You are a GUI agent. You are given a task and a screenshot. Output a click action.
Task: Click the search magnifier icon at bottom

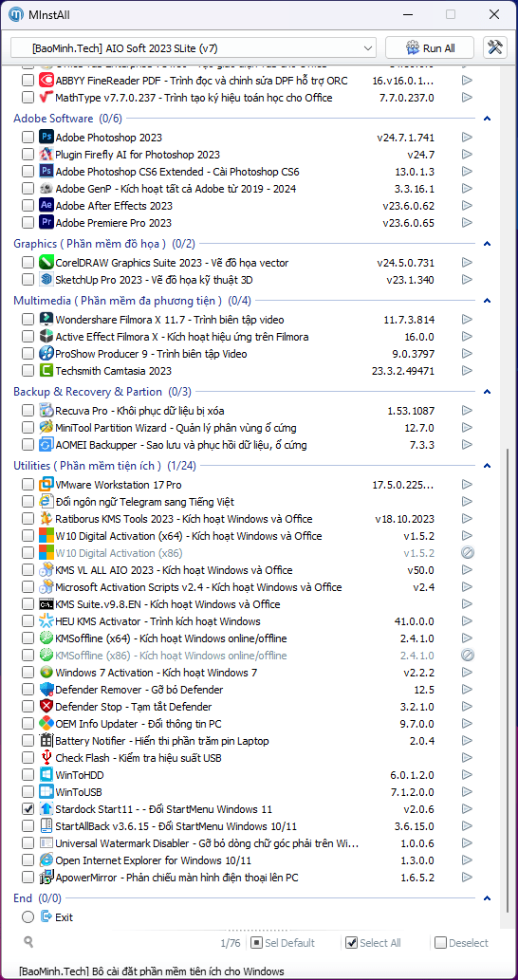tap(28, 942)
